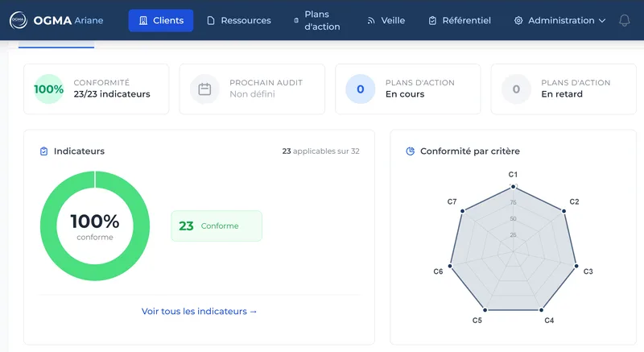644x352 pixels.
Task: Click the blue 0 En cours badge
Action: 360,89
